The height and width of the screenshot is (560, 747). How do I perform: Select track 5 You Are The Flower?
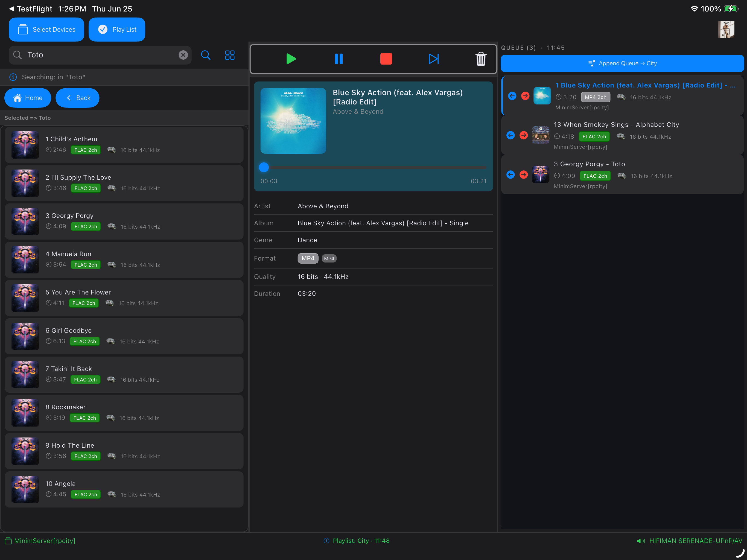(x=124, y=298)
